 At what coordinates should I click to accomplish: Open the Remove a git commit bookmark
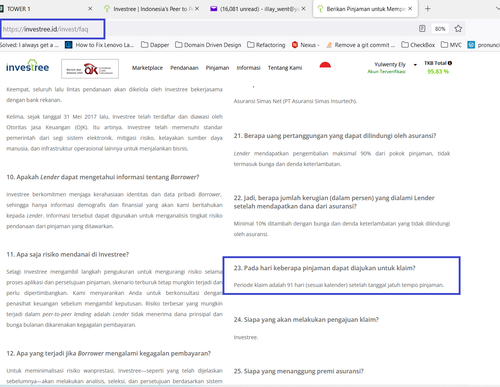point(361,45)
